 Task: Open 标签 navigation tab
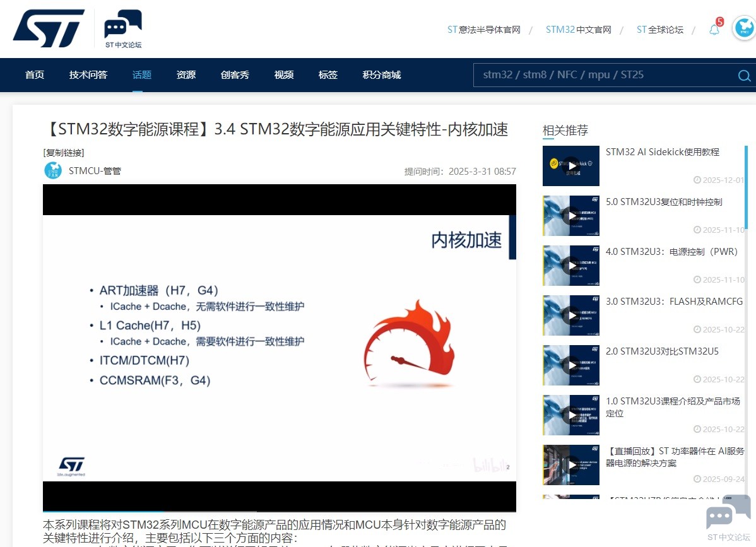tap(328, 74)
